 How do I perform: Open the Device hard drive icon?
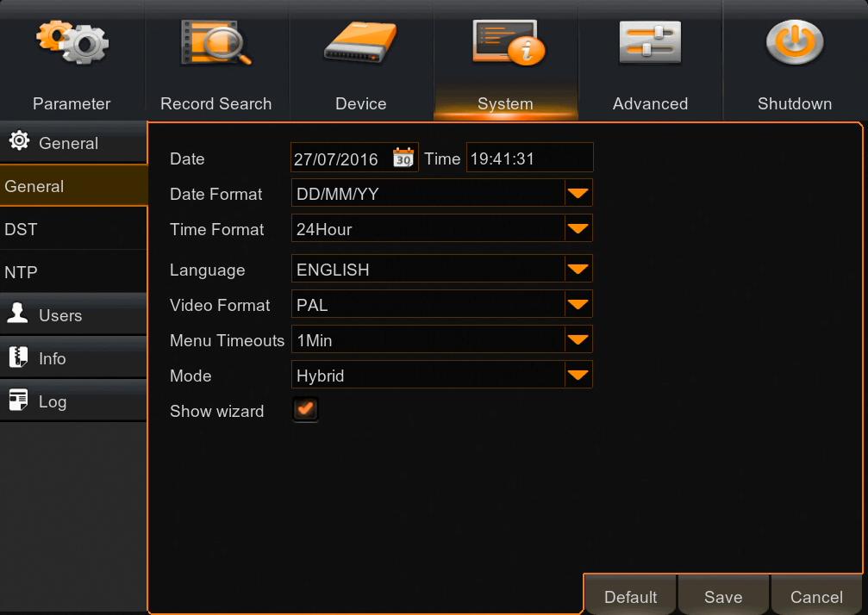click(x=360, y=41)
